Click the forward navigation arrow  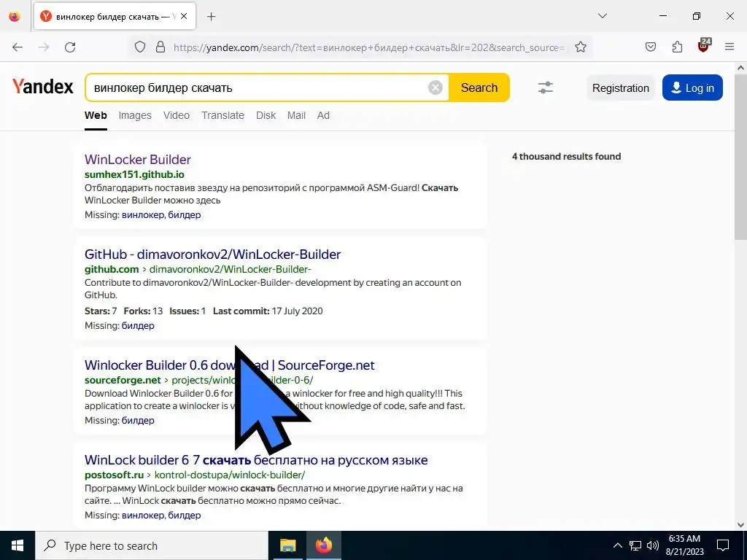44,47
